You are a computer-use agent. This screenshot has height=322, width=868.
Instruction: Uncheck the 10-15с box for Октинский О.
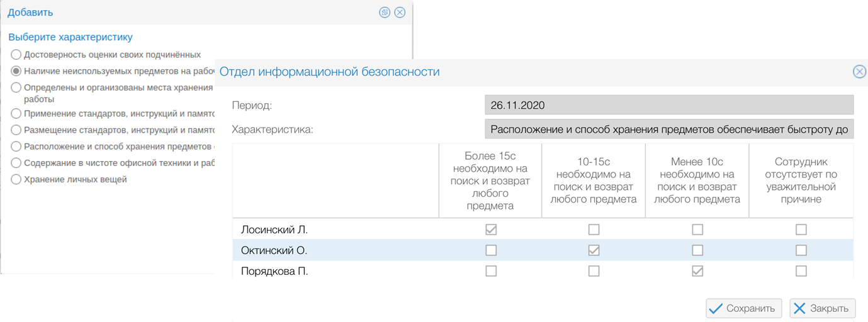pos(594,250)
